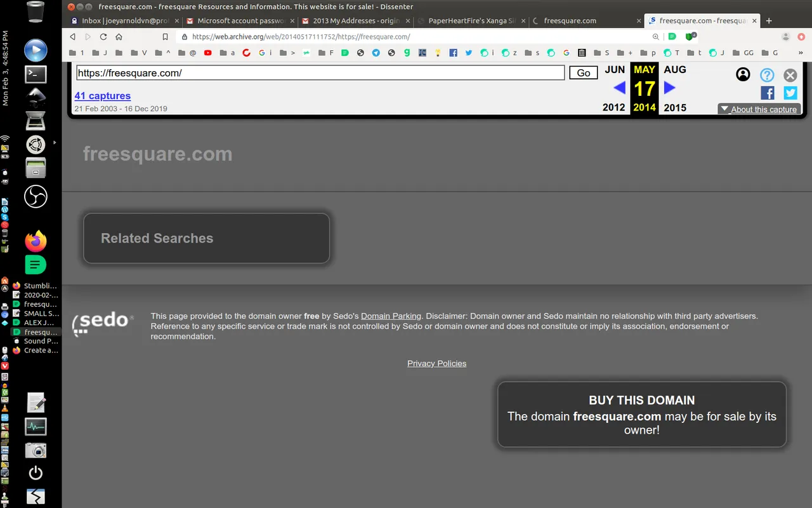This screenshot has height=508, width=812.
Task: Launch Inkscape from the dock
Action: click(36, 97)
